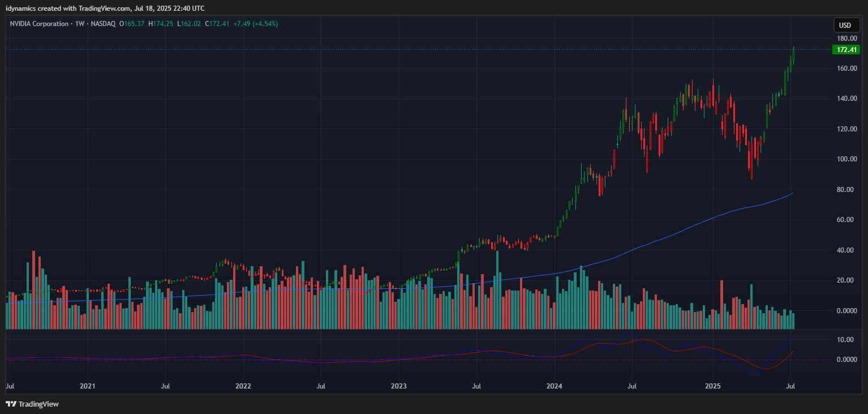Click the 2022 time axis label

tap(243, 386)
